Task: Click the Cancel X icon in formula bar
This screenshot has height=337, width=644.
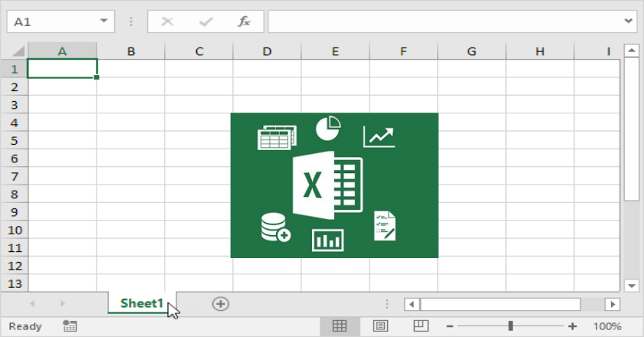Action: pyautogui.click(x=167, y=21)
